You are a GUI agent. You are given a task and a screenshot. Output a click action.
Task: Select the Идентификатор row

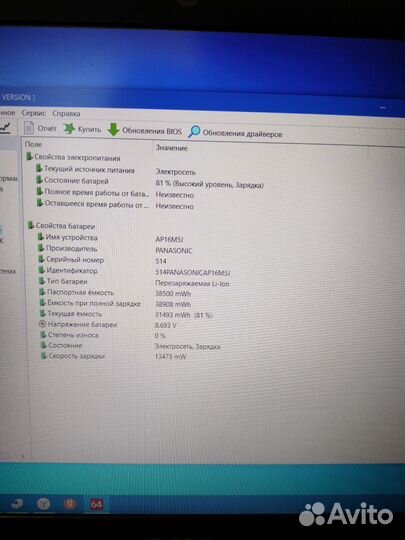point(68,270)
